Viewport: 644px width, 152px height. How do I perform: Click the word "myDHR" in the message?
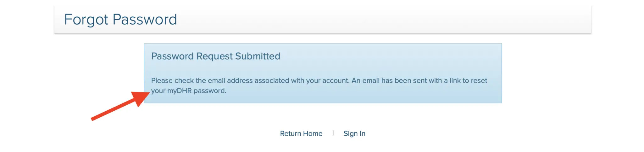point(179,91)
